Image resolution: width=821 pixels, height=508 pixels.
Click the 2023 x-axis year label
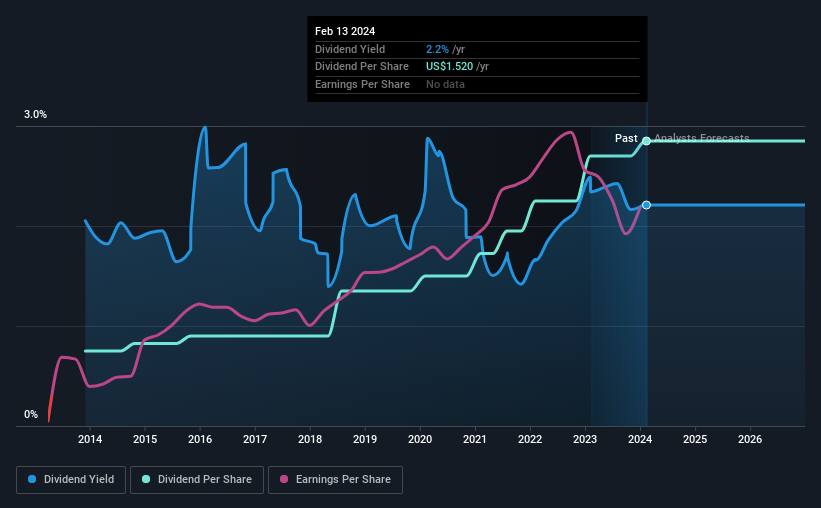pyautogui.click(x=585, y=439)
